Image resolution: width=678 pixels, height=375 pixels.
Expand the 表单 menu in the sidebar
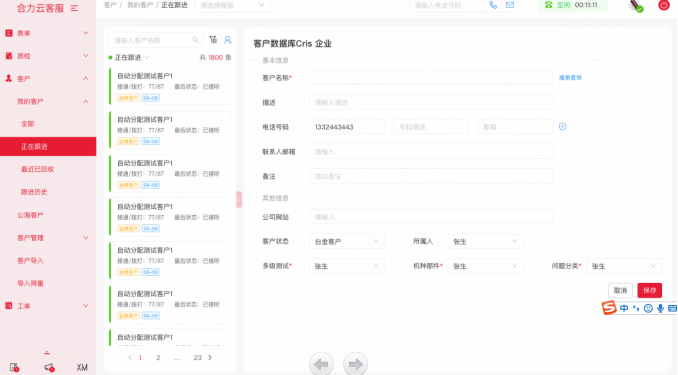(x=48, y=33)
